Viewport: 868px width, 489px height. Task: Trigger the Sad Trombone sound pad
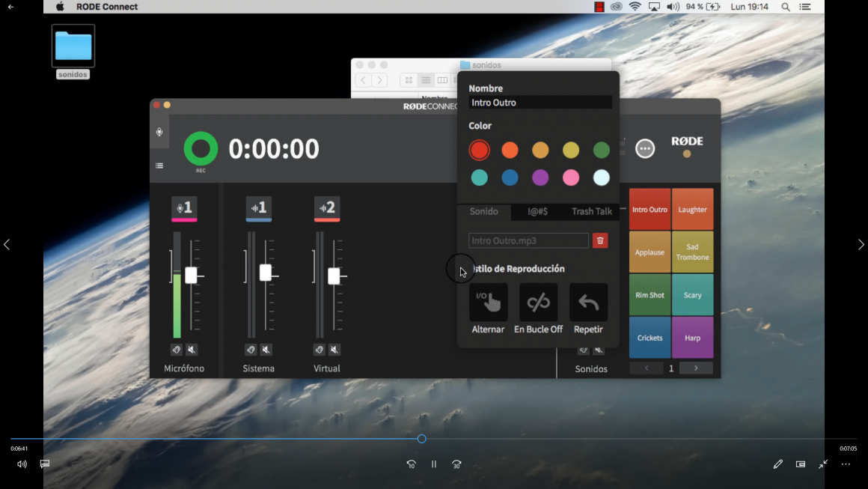pyautogui.click(x=692, y=252)
